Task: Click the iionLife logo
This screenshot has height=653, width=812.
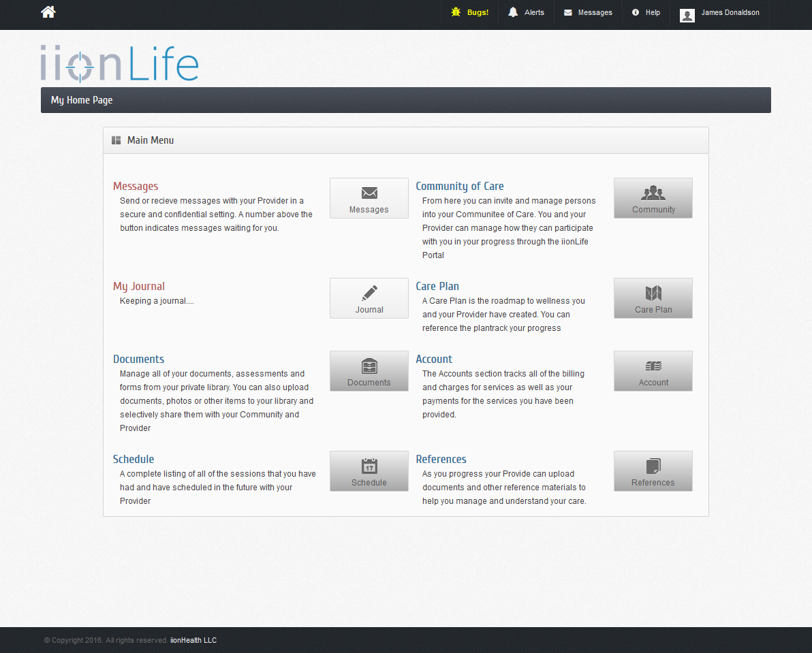Action: [x=119, y=63]
